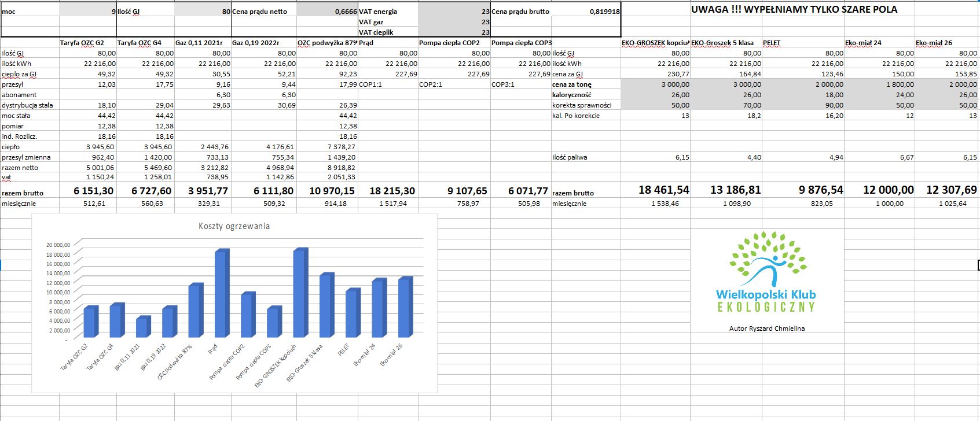
Task: Select gray kaloryczność cell with 18,00
Action: coord(803,94)
